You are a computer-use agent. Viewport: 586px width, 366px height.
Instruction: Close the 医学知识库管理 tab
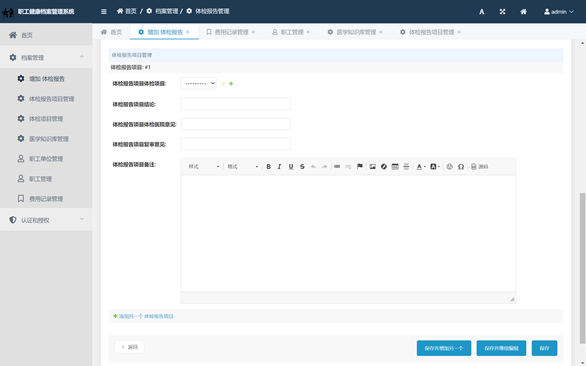381,32
